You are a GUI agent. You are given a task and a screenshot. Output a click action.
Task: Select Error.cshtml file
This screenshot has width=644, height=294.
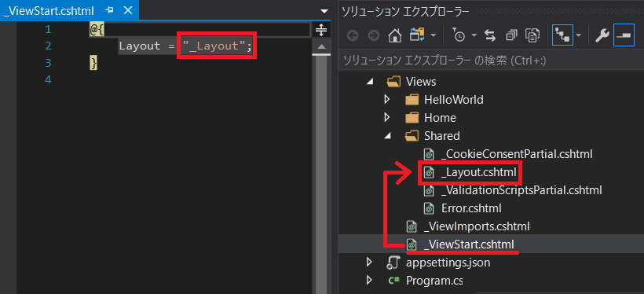[471, 208]
